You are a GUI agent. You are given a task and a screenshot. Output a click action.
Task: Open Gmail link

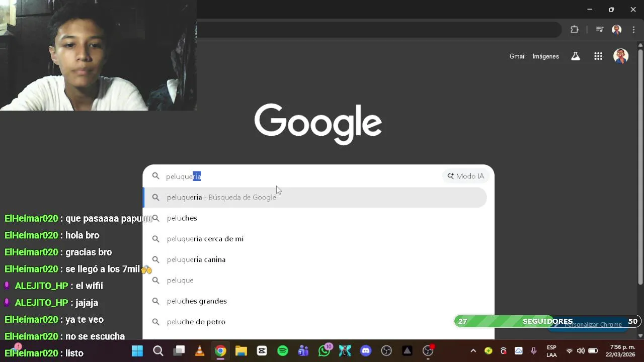[x=517, y=56]
